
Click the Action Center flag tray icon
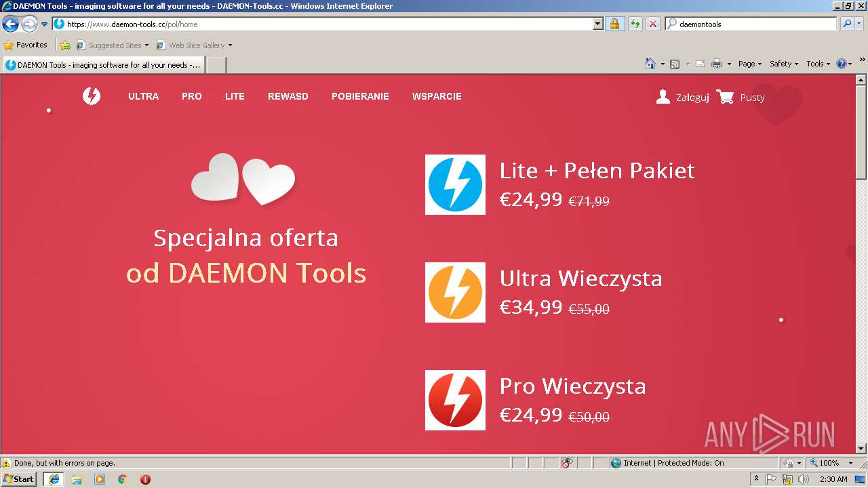(772, 479)
